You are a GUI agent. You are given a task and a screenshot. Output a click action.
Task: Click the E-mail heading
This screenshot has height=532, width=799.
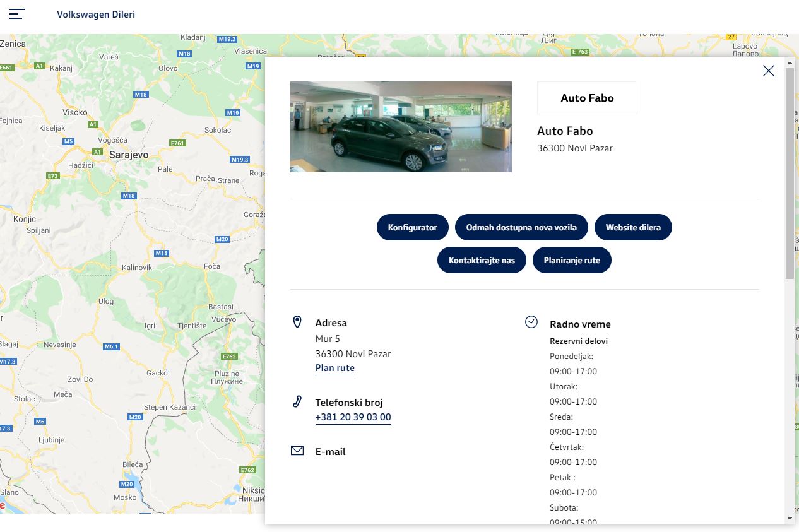coord(331,452)
